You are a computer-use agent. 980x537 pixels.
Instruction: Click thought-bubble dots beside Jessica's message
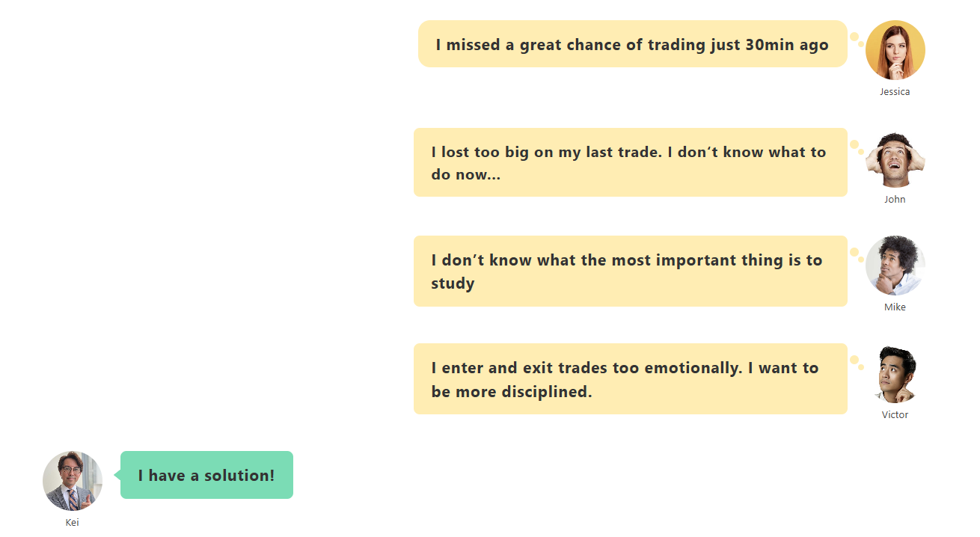(x=857, y=40)
